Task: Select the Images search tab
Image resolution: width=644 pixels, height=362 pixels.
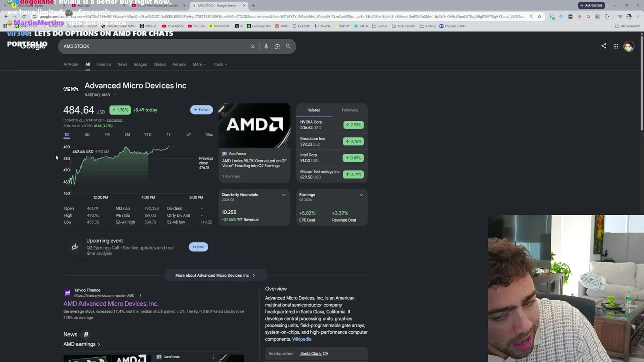Action: click(140, 64)
